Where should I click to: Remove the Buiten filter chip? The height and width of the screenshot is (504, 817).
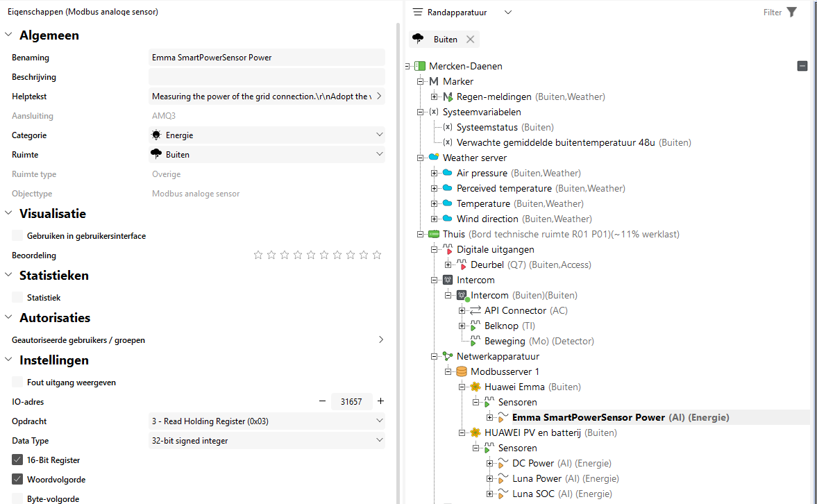[471, 39]
